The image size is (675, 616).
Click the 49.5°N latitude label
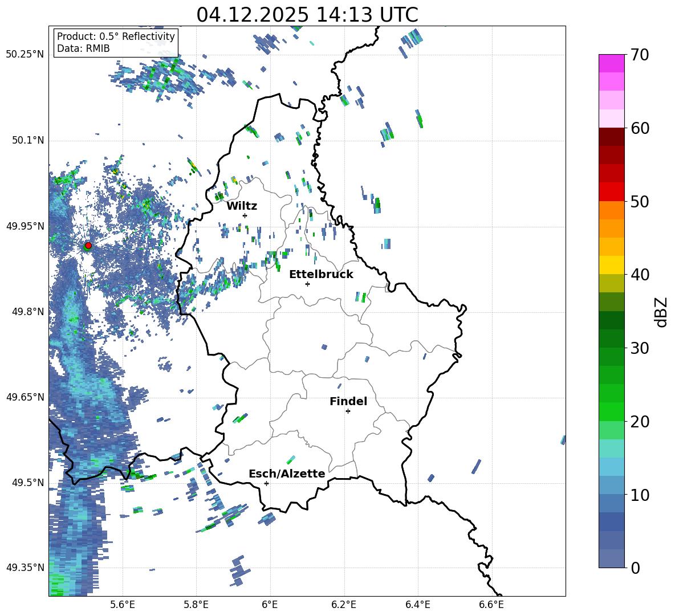click(28, 482)
